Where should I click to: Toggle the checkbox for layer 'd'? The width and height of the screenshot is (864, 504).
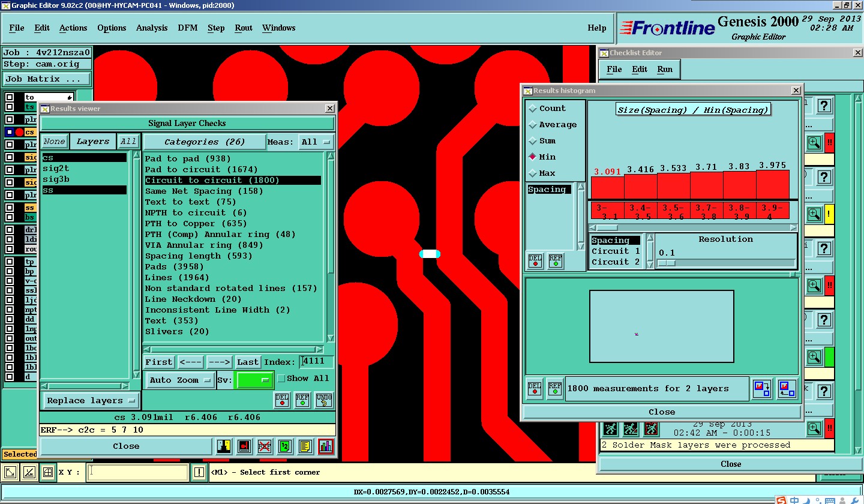click(10, 377)
